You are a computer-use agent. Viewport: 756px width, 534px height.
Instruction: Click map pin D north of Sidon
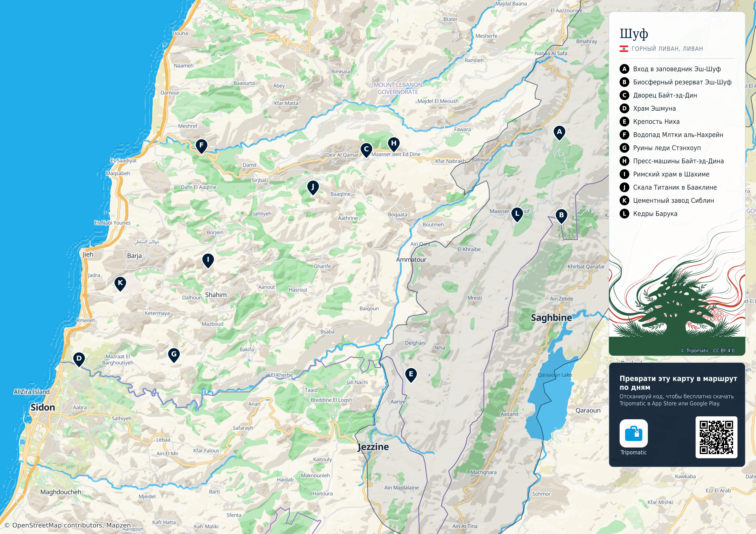pos(79,359)
